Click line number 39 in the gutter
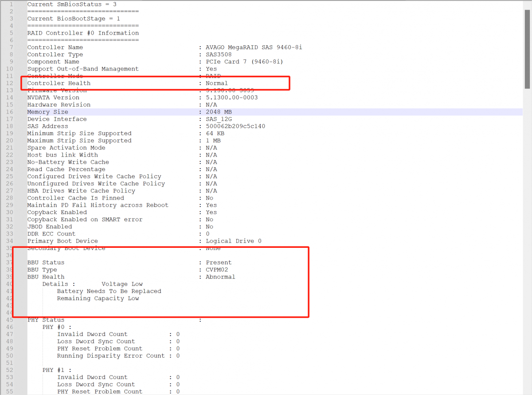 10,277
